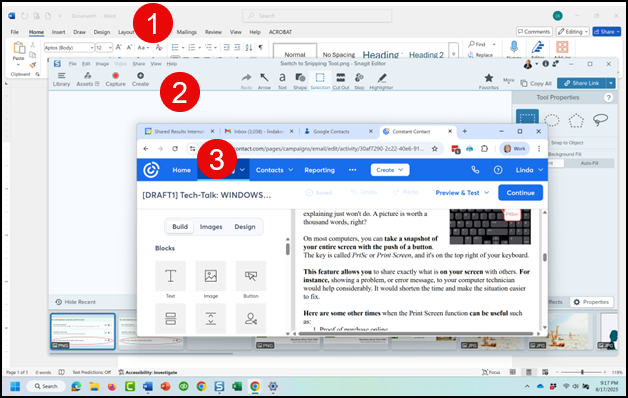Open the Snagit Library
The height and width of the screenshot is (398, 628).
coord(61,79)
